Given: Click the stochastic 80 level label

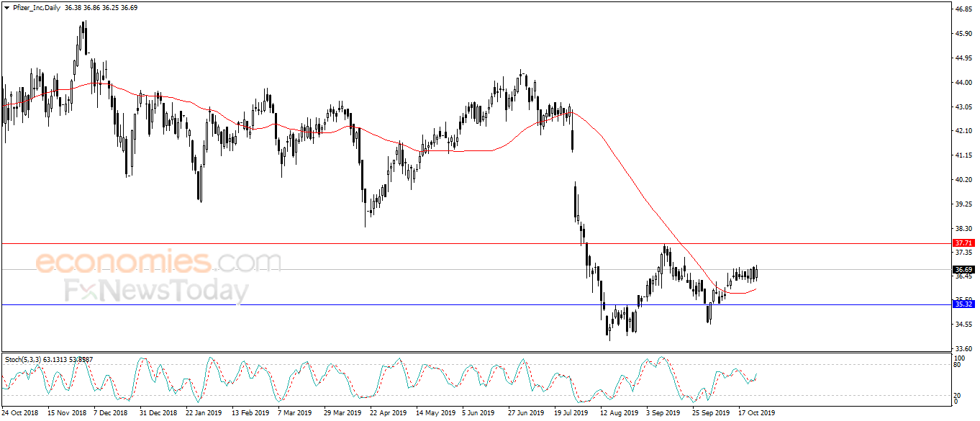Looking at the screenshot, I should [958, 365].
